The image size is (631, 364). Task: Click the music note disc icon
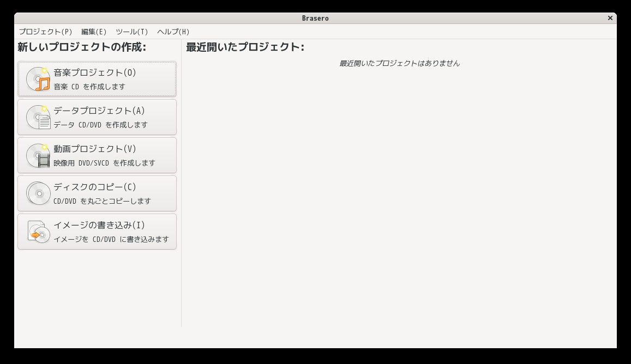pos(38,79)
